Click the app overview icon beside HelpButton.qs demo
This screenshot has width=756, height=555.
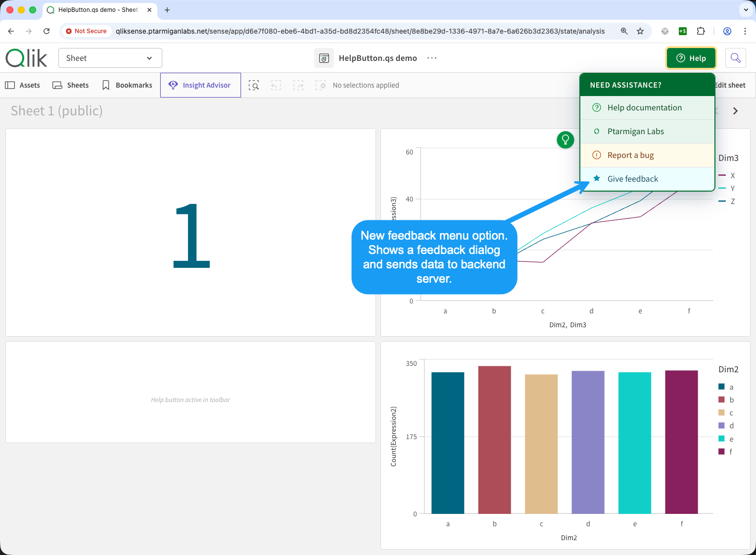tap(324, 58)
